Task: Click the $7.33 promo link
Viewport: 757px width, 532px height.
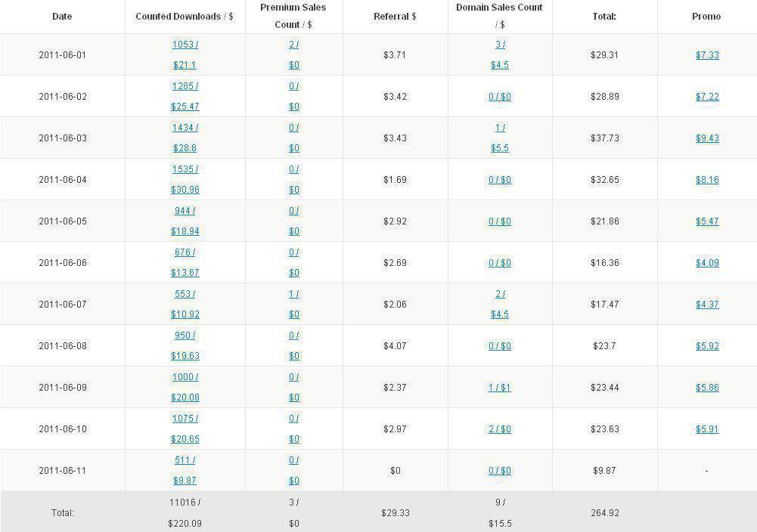Action: [x=707, y=55]
